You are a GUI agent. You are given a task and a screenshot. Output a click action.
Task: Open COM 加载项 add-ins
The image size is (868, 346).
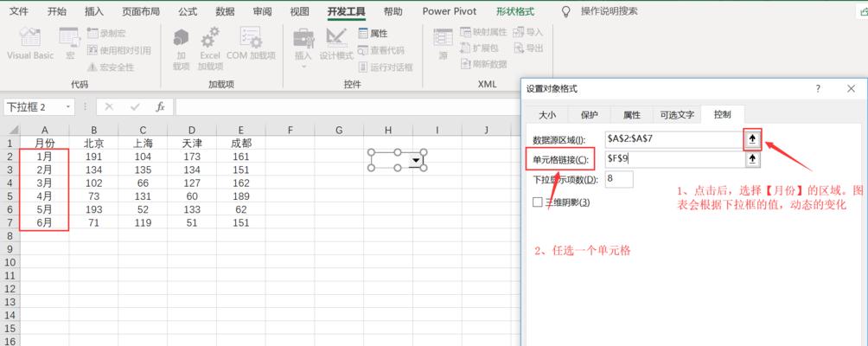click(x=251, y=44)
